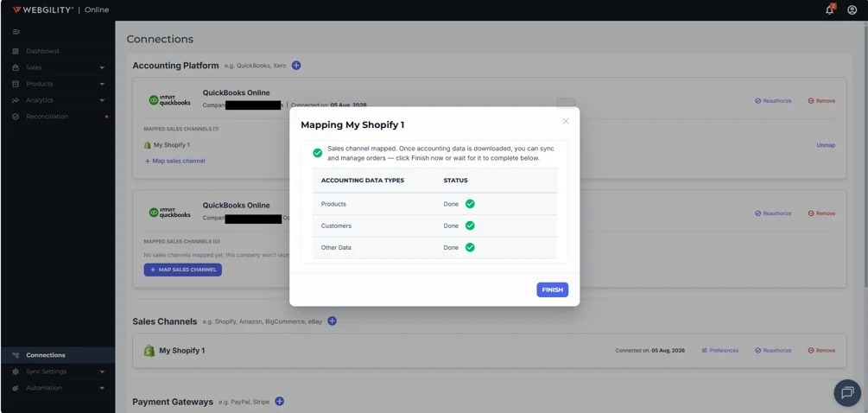Click Unmap for My Shopify 1
The image size is (868, 413).
[x=826, y=145]
